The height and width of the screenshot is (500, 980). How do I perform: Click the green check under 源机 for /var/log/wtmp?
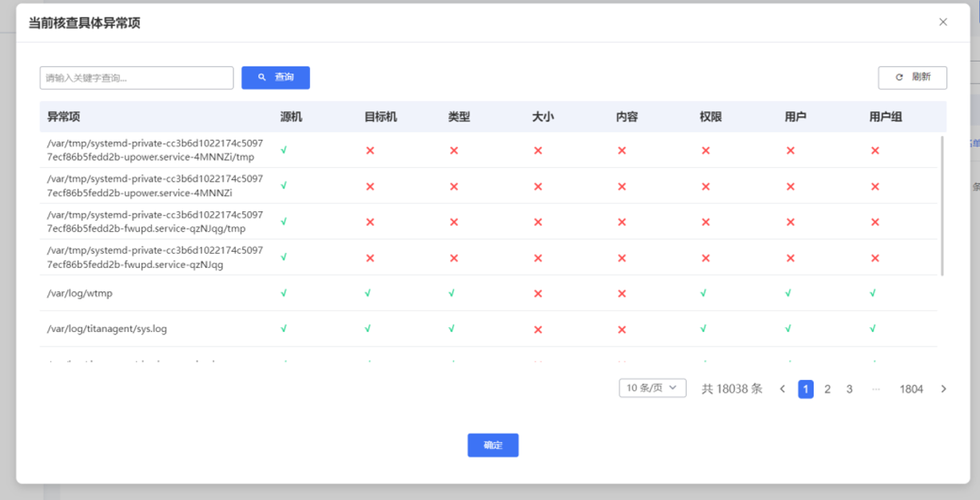284,294
